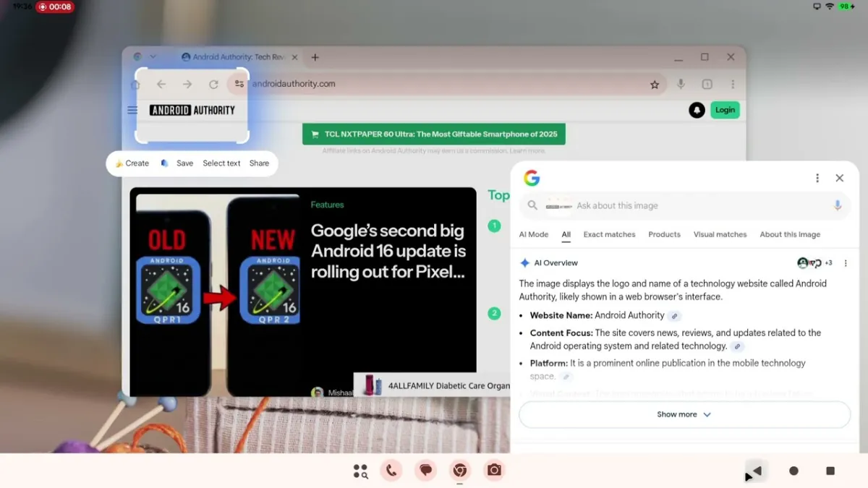Image resolution: width=868 pixels, height=488 pixels.
Task: Click the notification bell icon on Android Authority
Action: pyautogui.click(x=697, y=111)
